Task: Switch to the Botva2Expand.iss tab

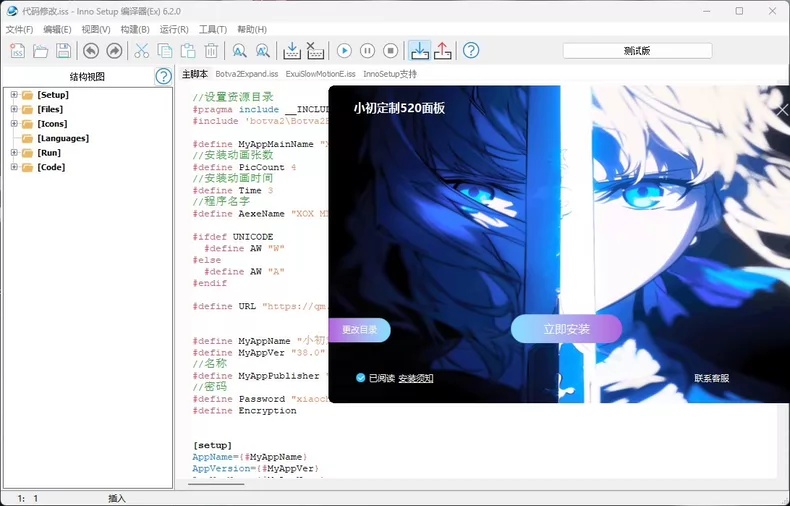Action: pos(247,74)
